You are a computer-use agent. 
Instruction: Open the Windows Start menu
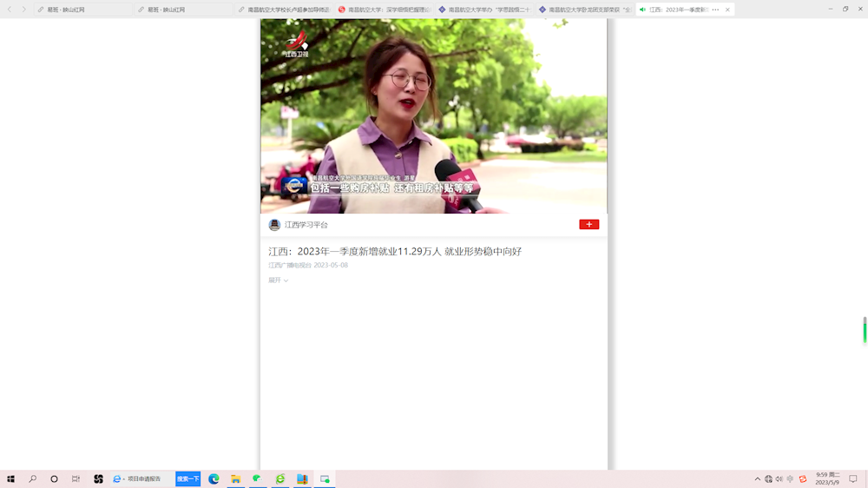(x=10, y=478)
